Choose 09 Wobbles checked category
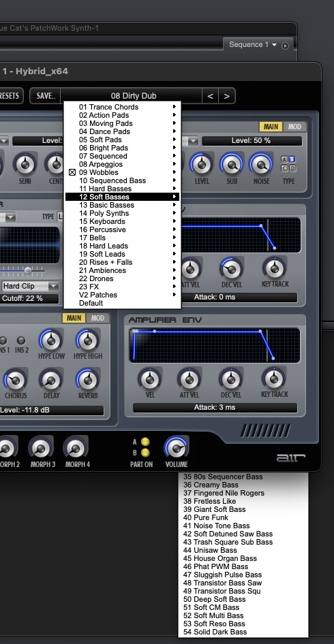 tap(122, 172)
